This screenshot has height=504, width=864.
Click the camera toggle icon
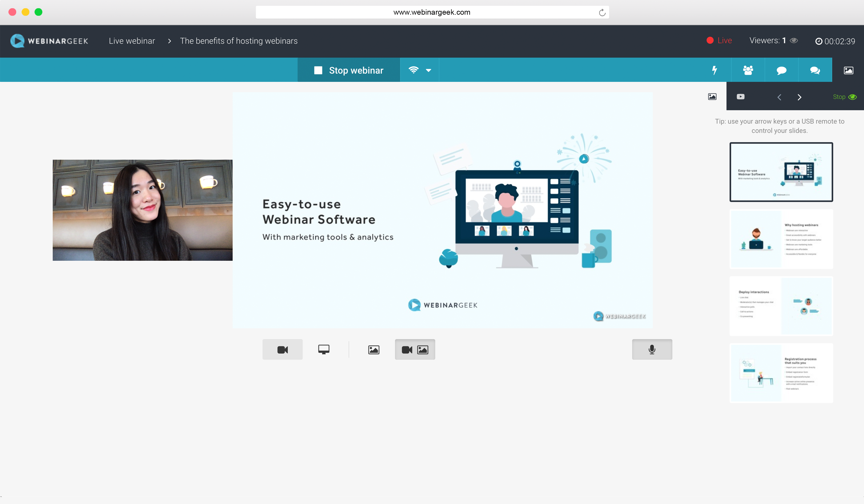pyautogui.click(x=282, y=349)
